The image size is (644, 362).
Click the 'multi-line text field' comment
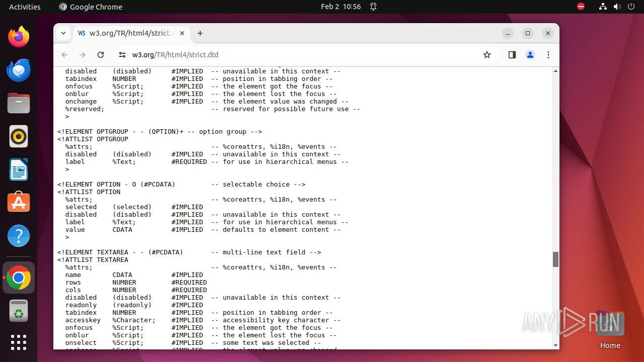(x=264, y=252)
